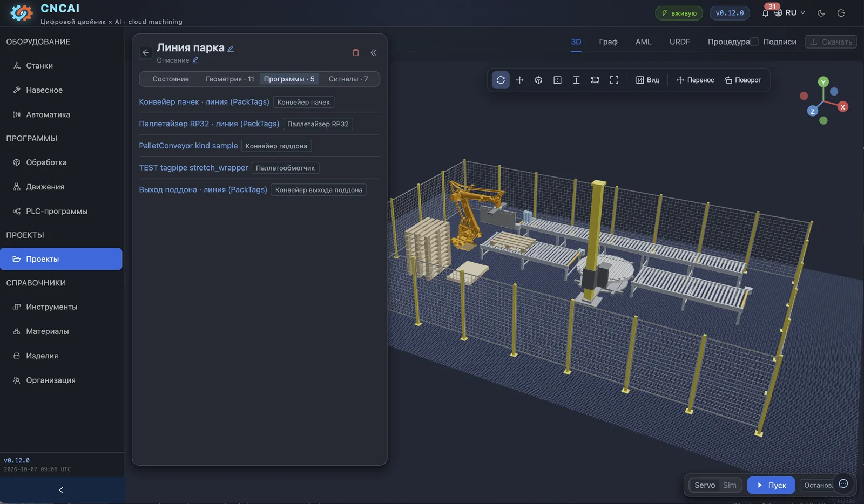Open the chat bubble icon
The width and height of the screenshot is (864, 504).
(x=843, y=483)
